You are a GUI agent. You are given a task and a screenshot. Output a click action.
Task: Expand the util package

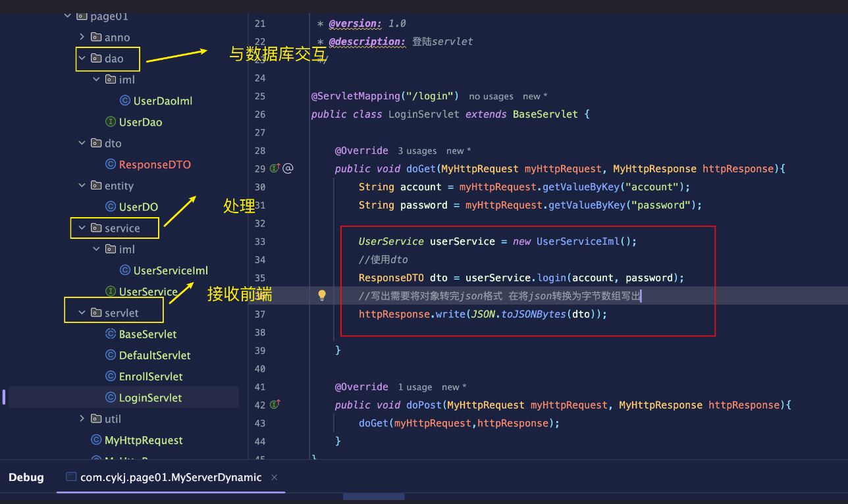click(82, 418)
